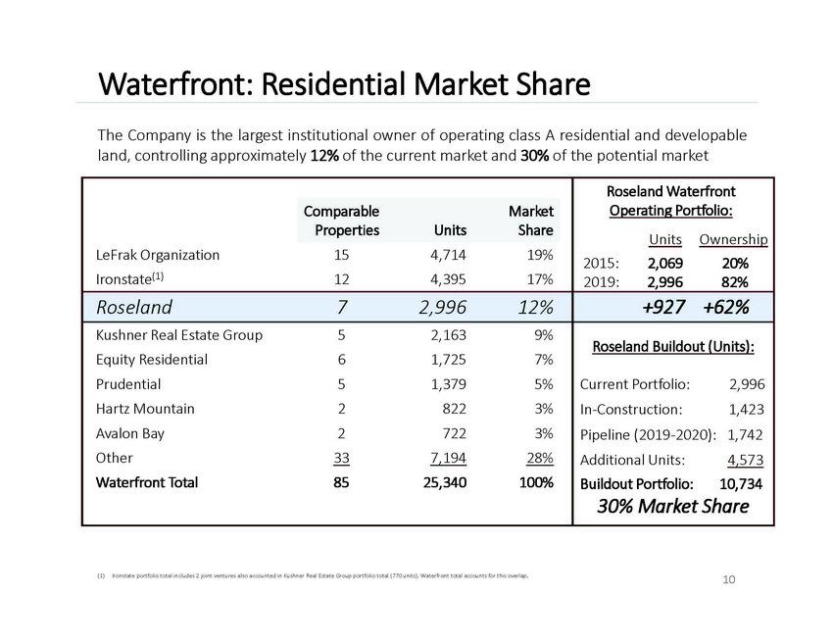Click the 'Market Share' column header
The width and height of the screenshot is (833, 644).
tap(531, 221)
